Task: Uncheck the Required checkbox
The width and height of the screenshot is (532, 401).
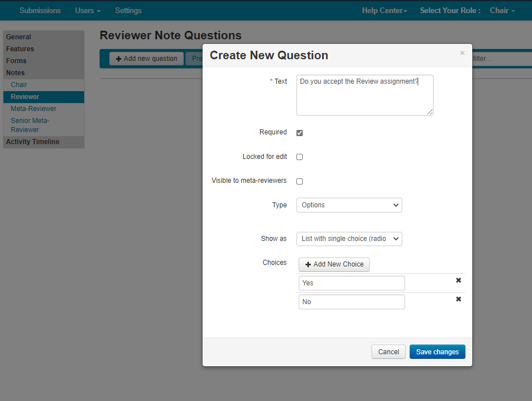Action: pos(300,133)
